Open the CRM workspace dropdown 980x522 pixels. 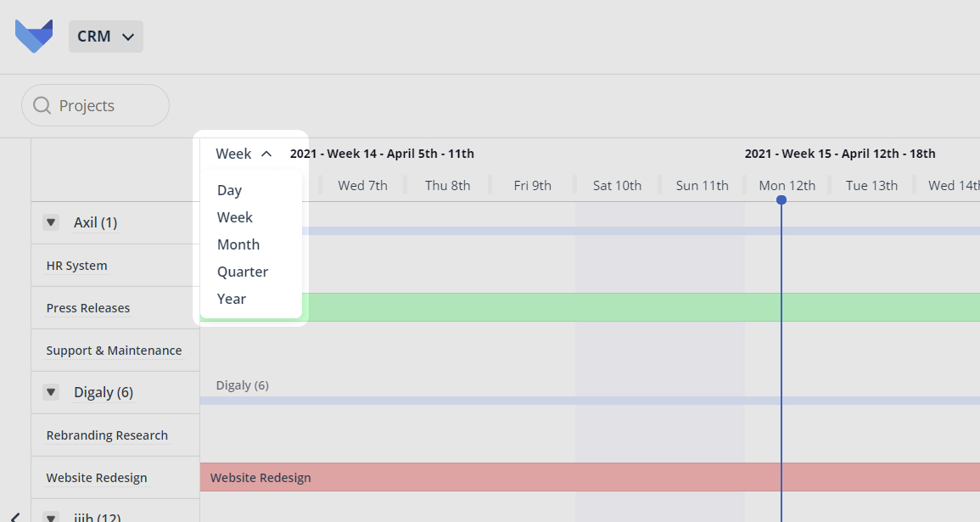coord(106,36)
